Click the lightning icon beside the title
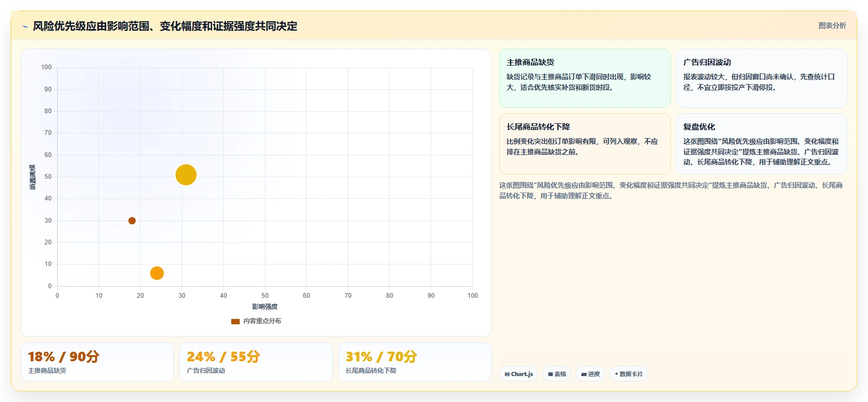Viewport: 868px width, 402px height. (25, 26)
